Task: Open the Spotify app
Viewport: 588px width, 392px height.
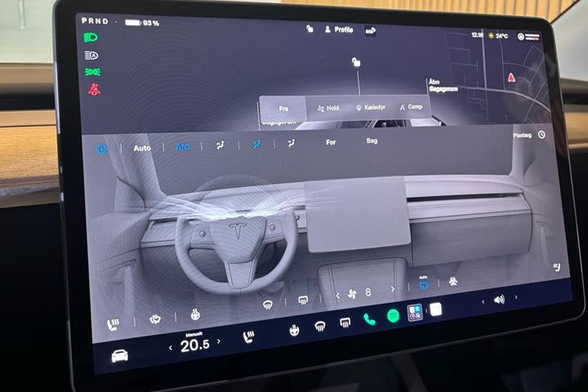Action: pos(393,316)
